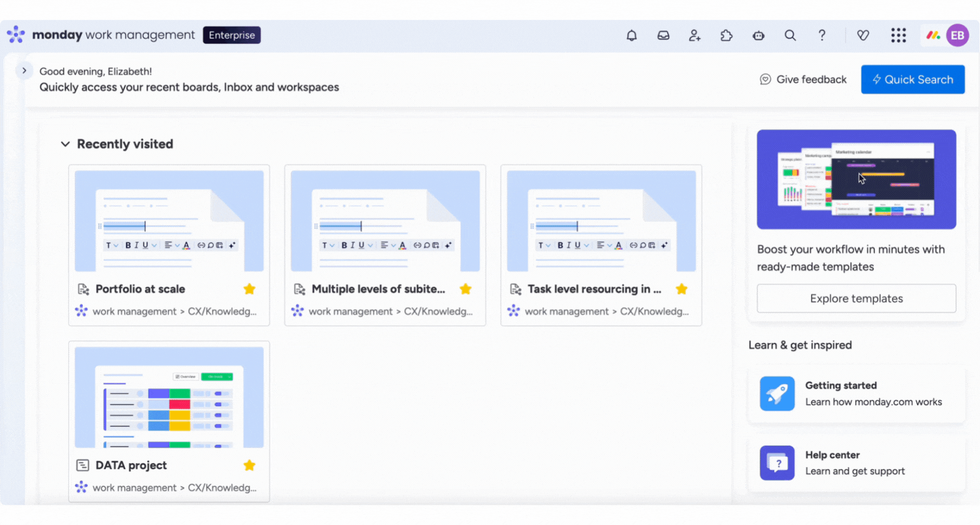Click Explore templates button
980x525 pixels.
click(x=856, y=298)
